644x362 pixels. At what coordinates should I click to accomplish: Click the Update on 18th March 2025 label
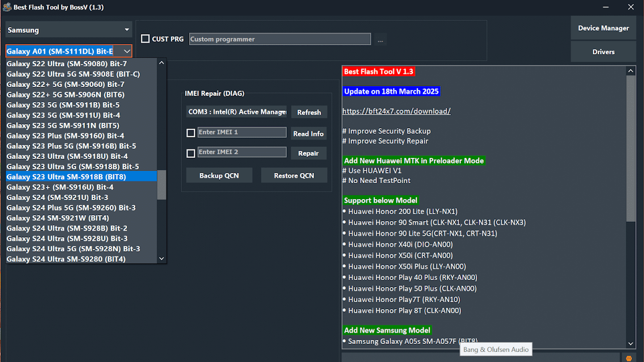click(391, 92)
